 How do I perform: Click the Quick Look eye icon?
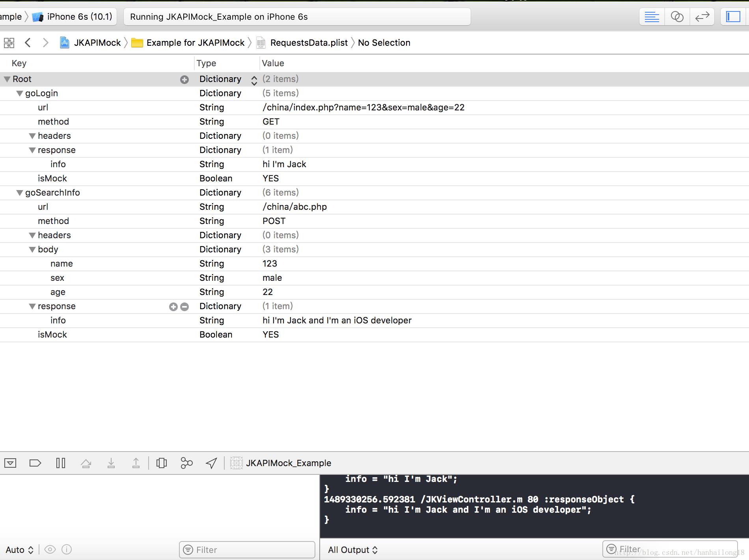pos(50,549)
